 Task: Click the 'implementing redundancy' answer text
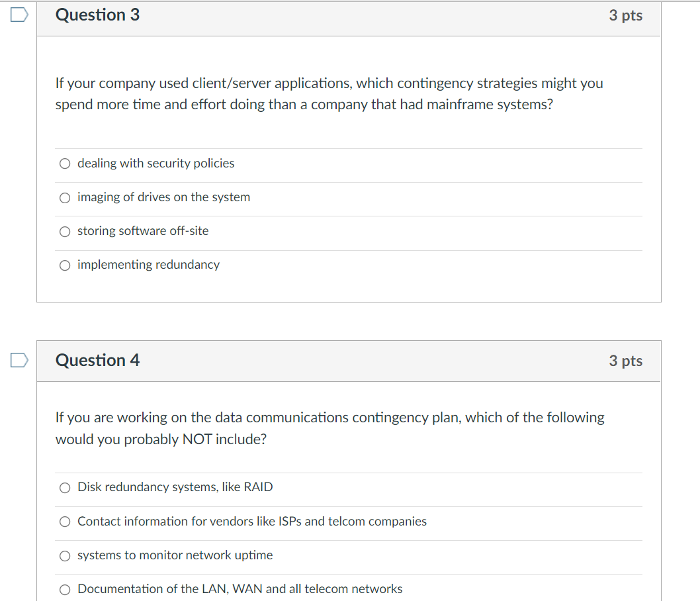(148, 265)
